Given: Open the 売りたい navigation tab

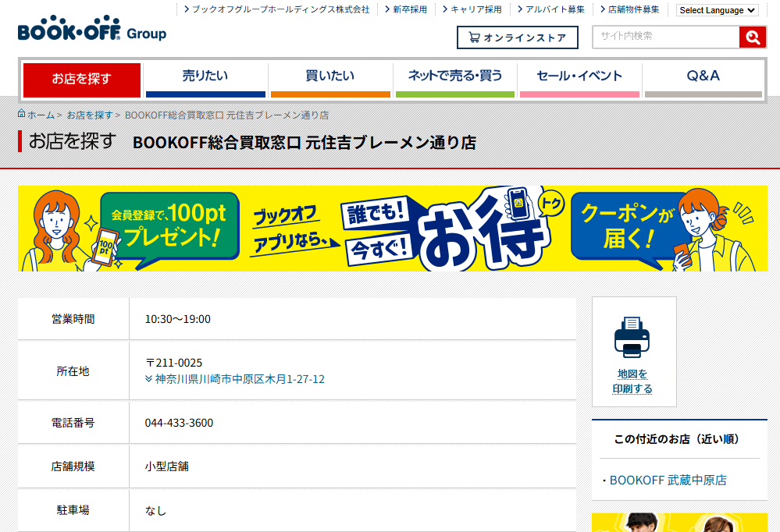Looking at the screenshot, I should (x=205, y=80).
